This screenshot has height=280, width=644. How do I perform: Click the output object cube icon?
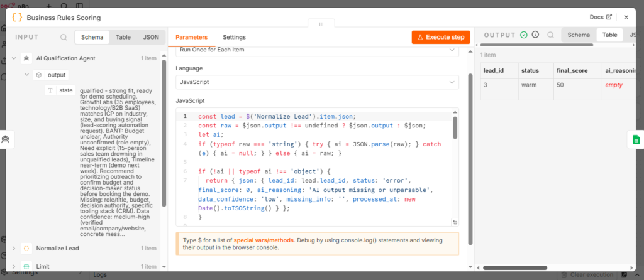pos(38,75)
